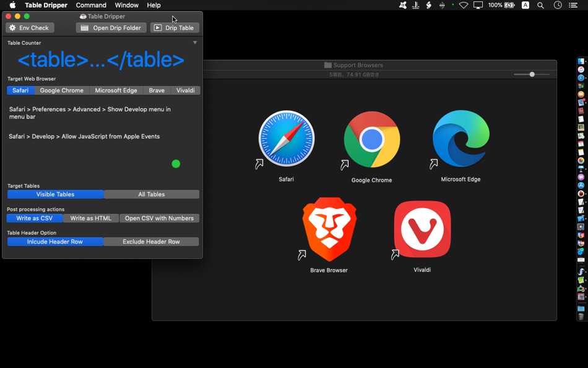Open the Help menu
The height and width of the screenshot is (368, 588).
[153, 5]
